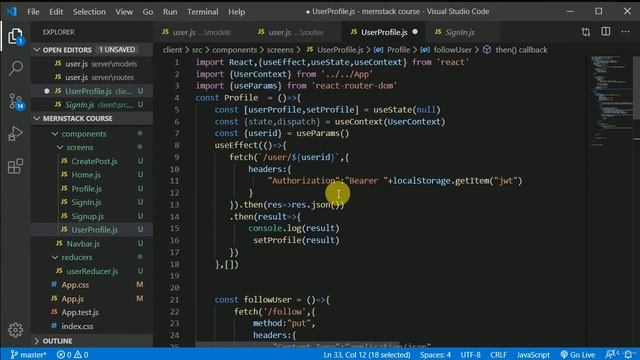Open SignIn.js in screens folder
Image resolution: width=640 pixels, height=360 pixels.
tap(92, 202)
